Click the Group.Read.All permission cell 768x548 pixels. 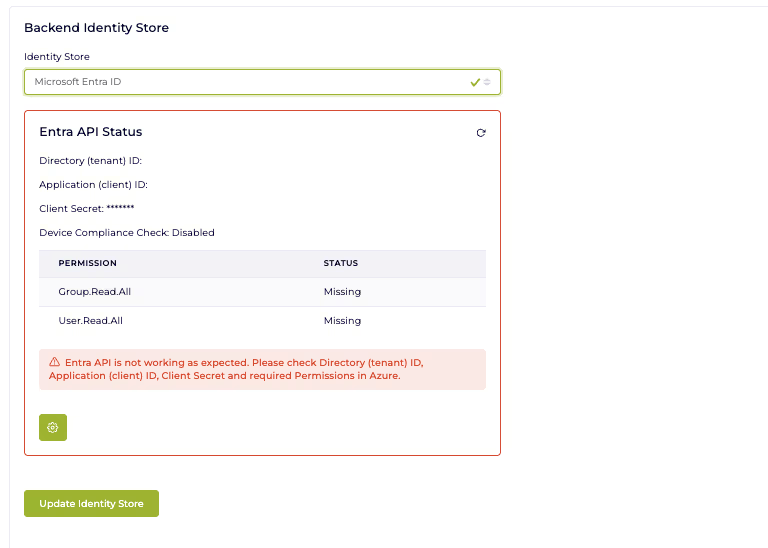coord(95,292)
